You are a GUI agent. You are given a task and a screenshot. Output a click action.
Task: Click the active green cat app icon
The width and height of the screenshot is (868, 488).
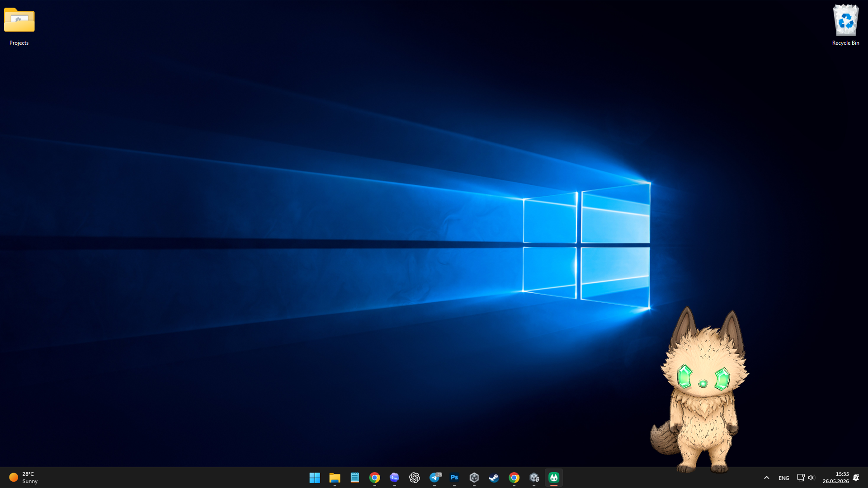point(554,478)
